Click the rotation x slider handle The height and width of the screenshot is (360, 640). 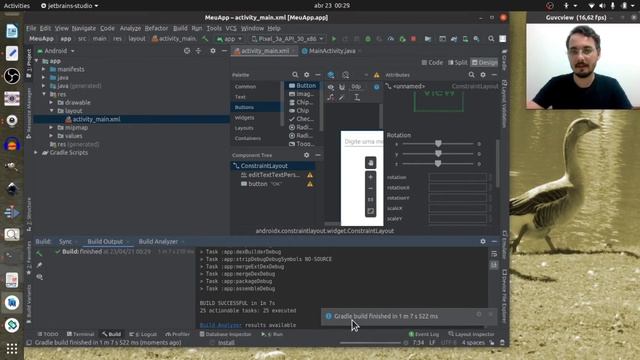[438, 144]
